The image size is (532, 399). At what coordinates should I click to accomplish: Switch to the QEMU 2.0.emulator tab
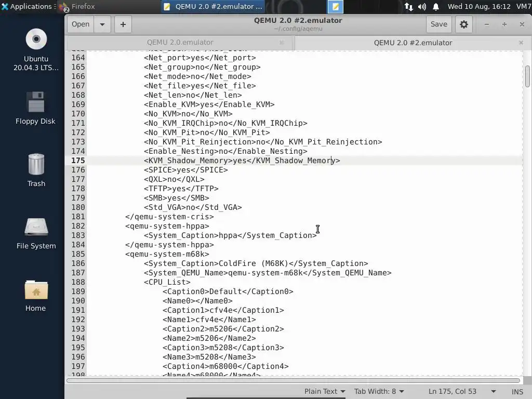(x=180, y=43)
